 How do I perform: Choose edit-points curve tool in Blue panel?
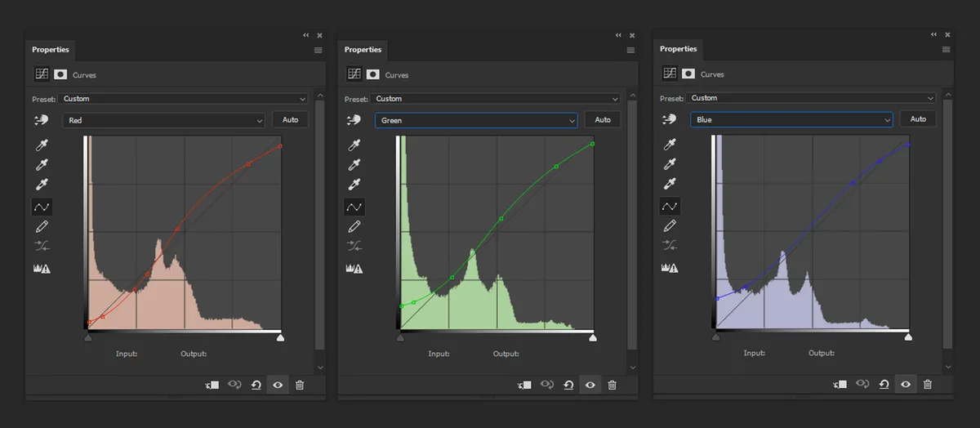[x=670, y=207]
